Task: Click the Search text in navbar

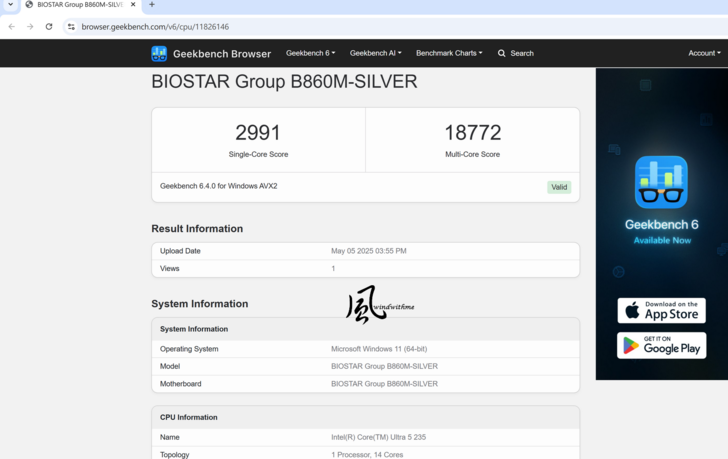Action: [522, 54]
